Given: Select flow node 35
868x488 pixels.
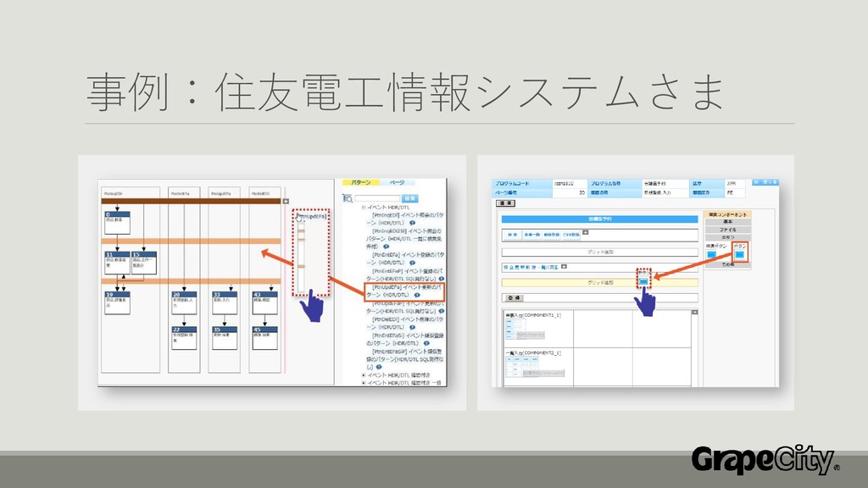Looking at the screenshot, I should pos(224,337).
